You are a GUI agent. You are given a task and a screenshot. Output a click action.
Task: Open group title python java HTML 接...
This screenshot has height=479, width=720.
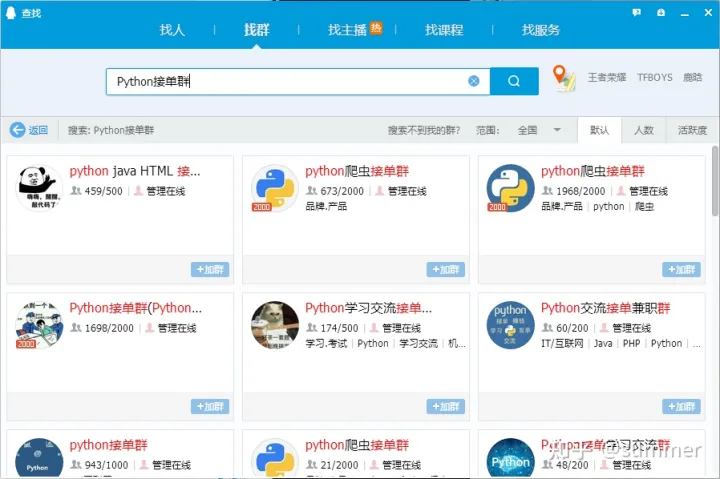(135, 171)
